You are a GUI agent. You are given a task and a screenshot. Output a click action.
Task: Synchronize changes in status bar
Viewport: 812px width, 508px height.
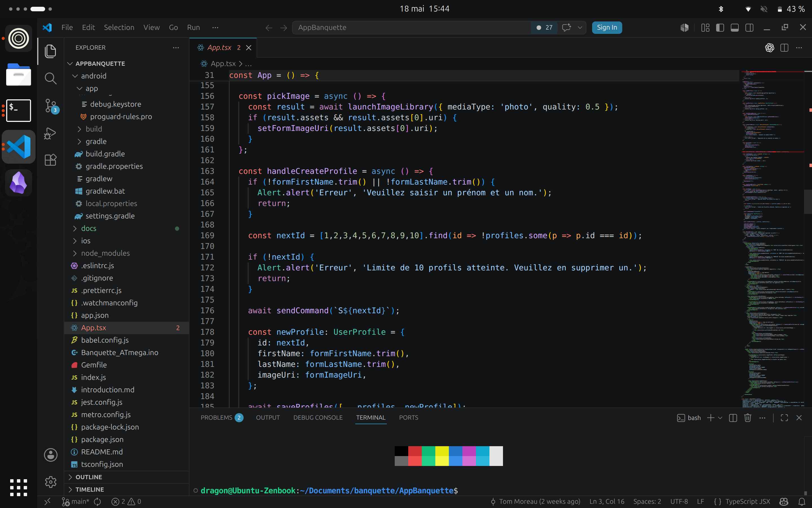97,502
